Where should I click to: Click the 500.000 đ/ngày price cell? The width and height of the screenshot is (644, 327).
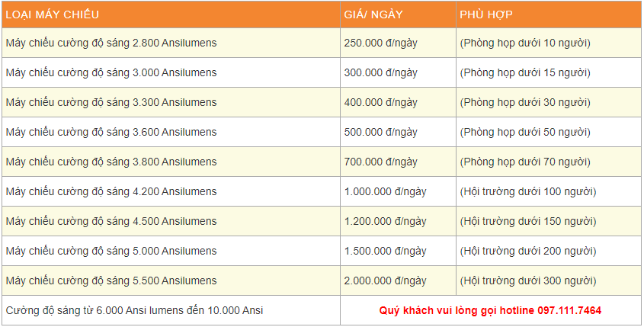click(x=381, y=132)
